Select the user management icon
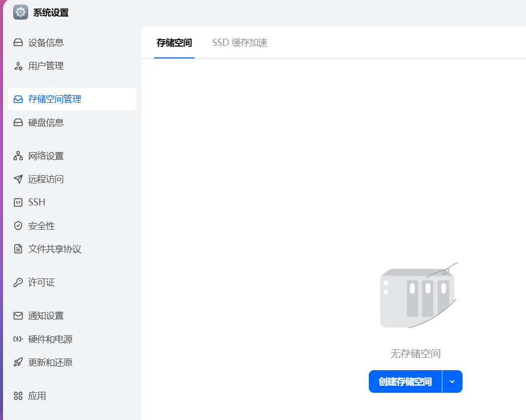Screen dimensions: 526x420 17,66
